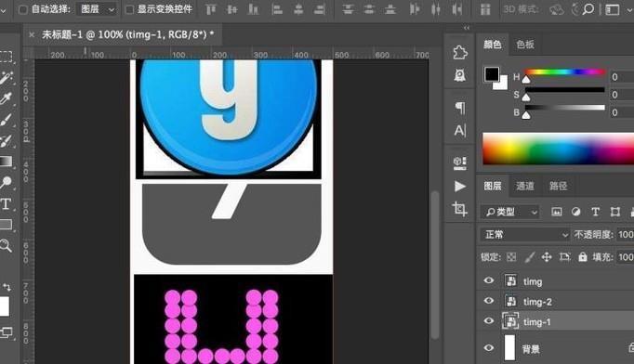
Task: Pick a color from the spectrum ramp
Action: coord(558,149)
